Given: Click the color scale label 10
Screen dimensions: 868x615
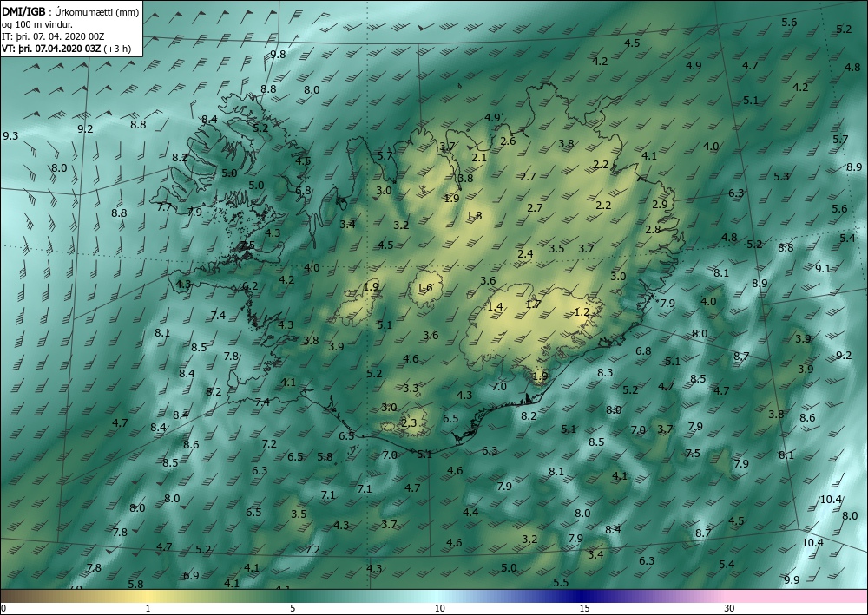Looking at the screenshot, I should (439, 609).
